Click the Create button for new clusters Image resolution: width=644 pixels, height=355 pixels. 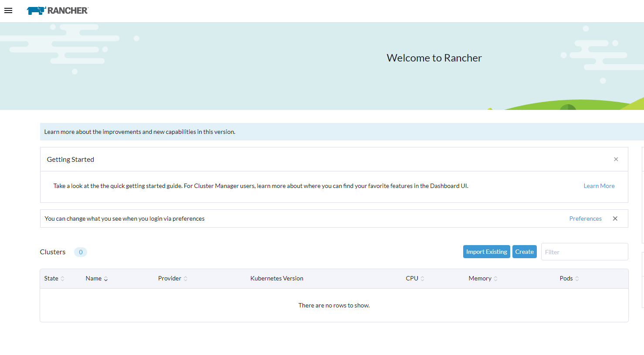(524, 252)
